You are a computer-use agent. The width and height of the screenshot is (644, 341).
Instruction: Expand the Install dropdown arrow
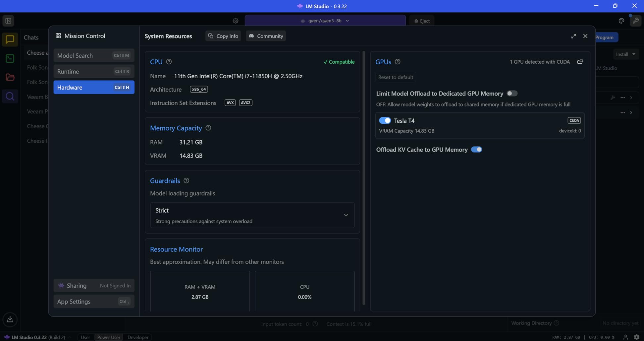pos(634,54)
